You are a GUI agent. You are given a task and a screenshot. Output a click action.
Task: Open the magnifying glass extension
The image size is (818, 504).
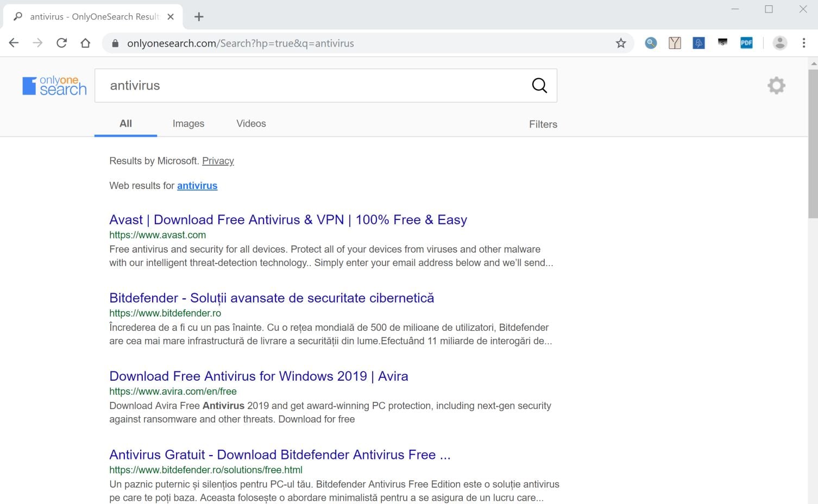coord(651,43)
